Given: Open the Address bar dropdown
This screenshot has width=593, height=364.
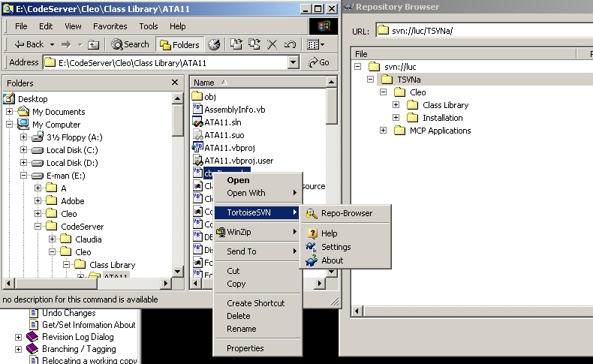Looking at the screenshot, I should click(x=293, y=63).
